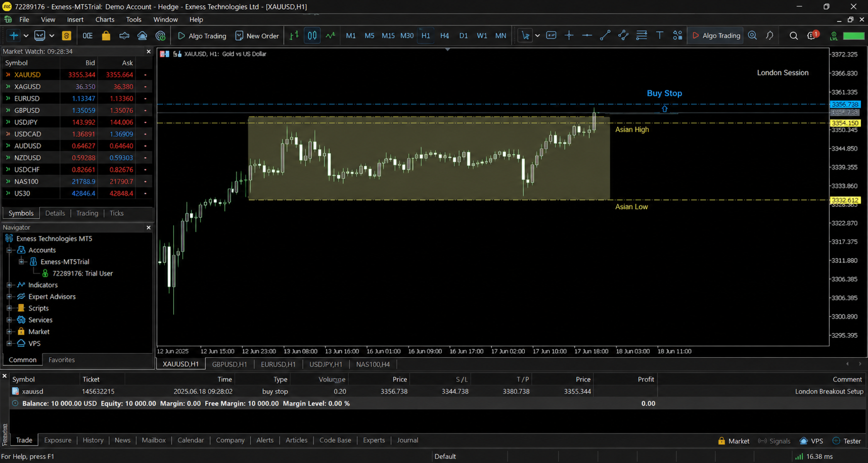
Task: Toggle the H4 timeframe button
Action: [x=444, y=35]
